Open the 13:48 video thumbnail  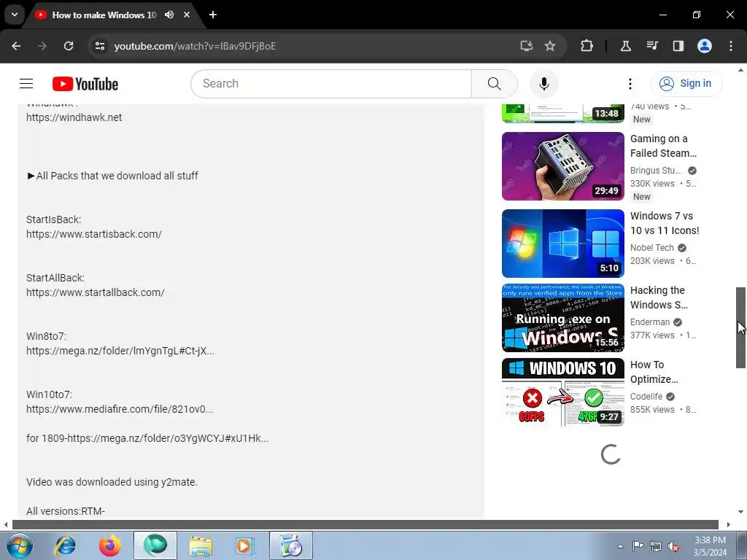(562, 113)
